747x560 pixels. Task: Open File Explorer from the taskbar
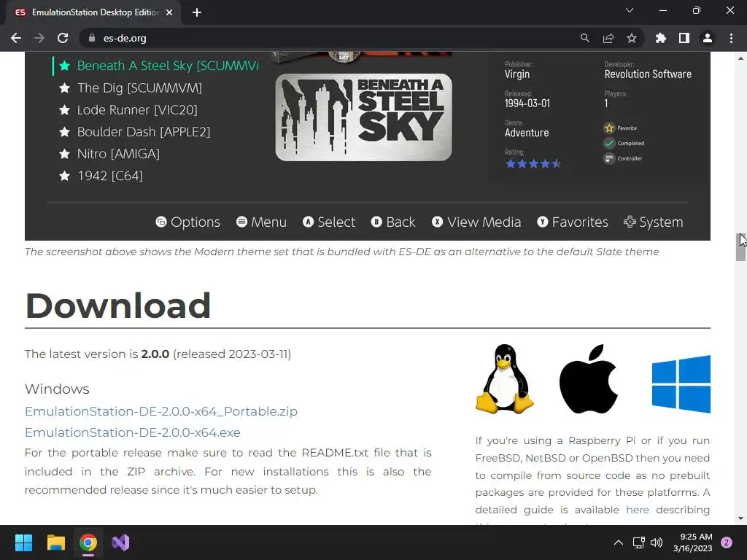[55, 542]
